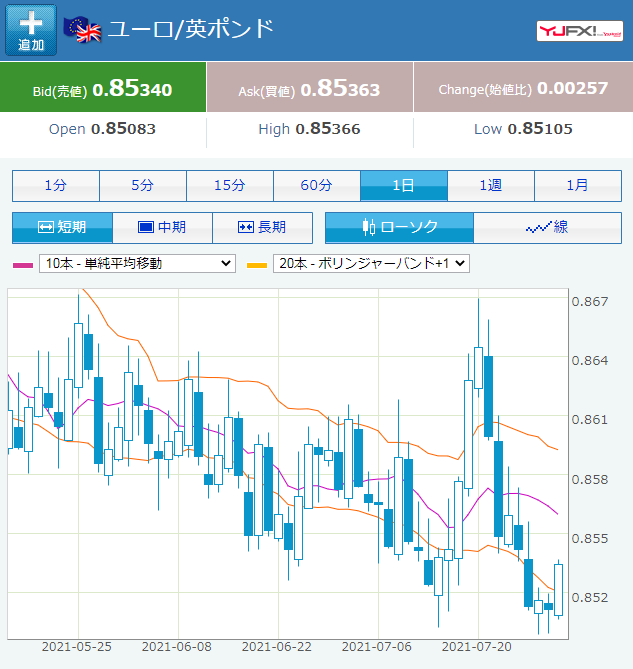Click the 2021-07-20 date axis label

point(476,647)
